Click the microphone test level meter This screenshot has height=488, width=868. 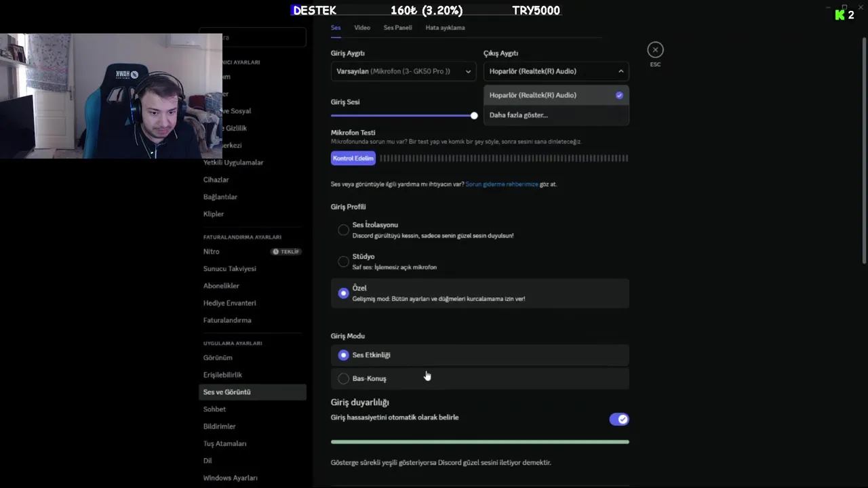504,158
